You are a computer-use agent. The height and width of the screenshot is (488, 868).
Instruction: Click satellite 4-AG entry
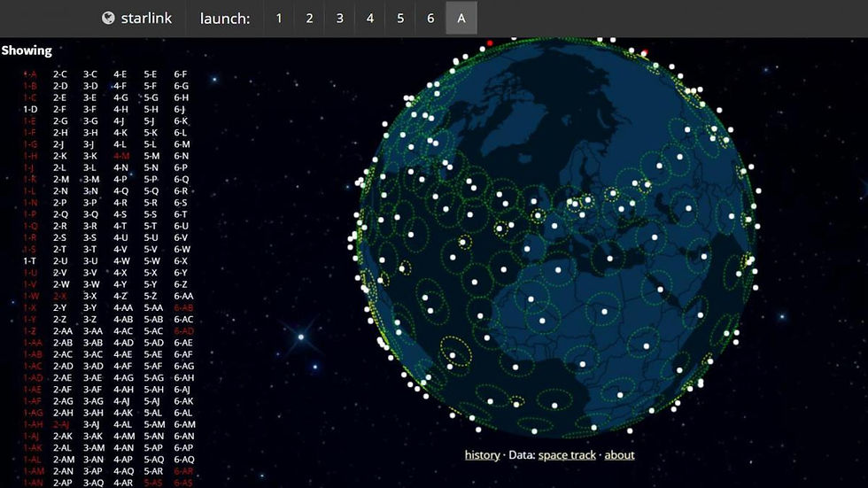tap(123, 378)
